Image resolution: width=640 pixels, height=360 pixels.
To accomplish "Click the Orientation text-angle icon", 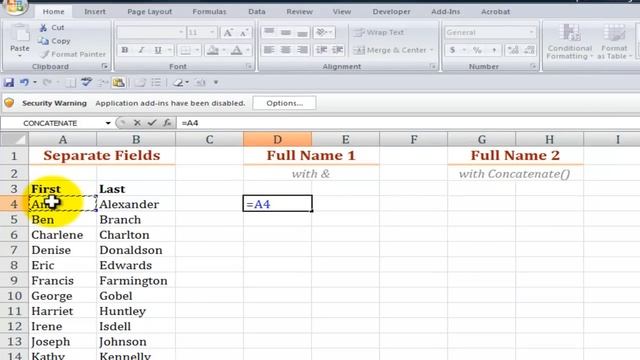I will coord(322,32).
